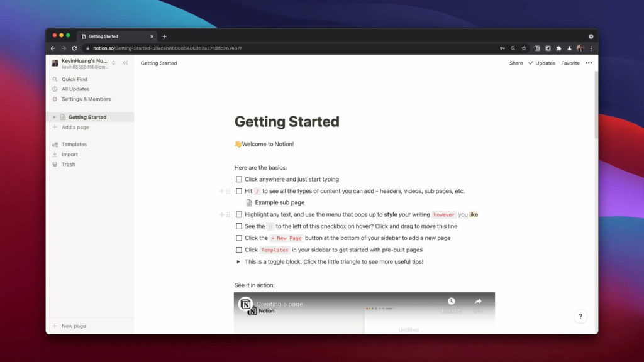Check the 'Click Templates' checkbox
The image size is (644, 362).
(x=238, y=250)
